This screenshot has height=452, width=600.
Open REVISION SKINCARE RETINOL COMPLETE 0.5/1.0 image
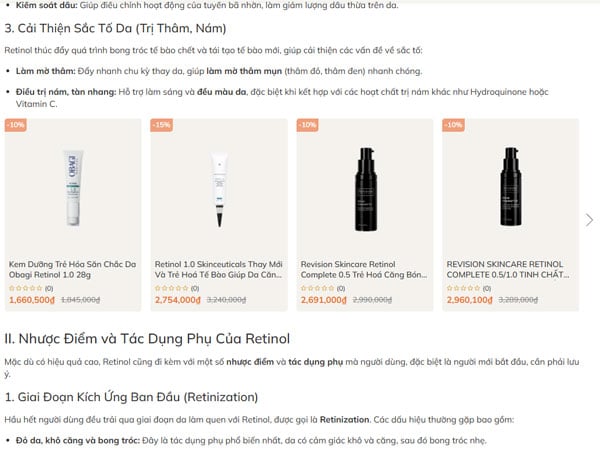tap(511, 186)
